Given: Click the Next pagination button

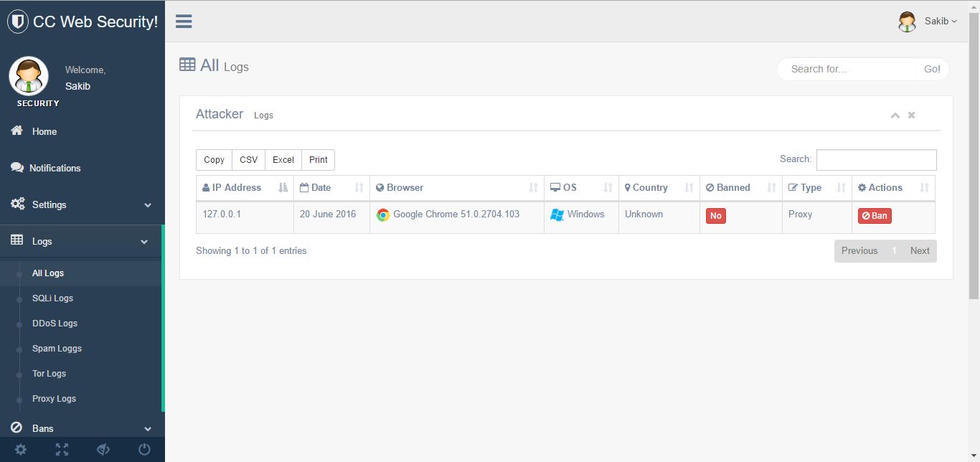Looking at the screenshot, I should point(920,251).
